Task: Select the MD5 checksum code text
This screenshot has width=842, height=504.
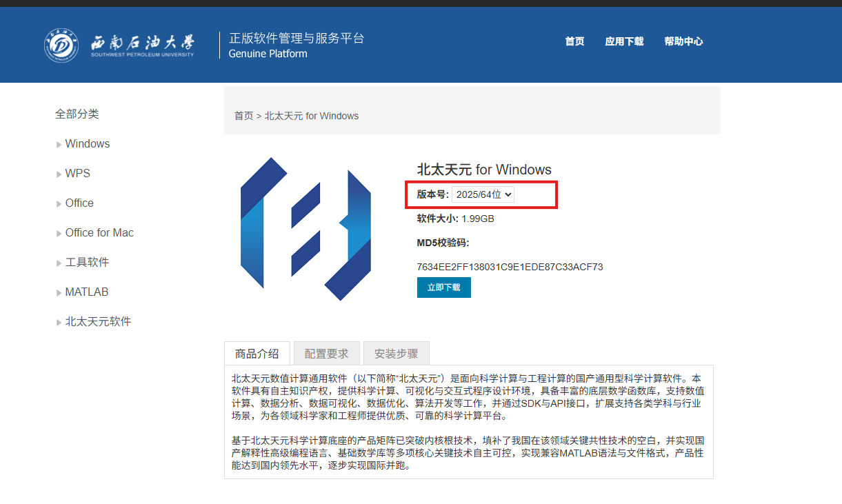Action: coord(510,267)
